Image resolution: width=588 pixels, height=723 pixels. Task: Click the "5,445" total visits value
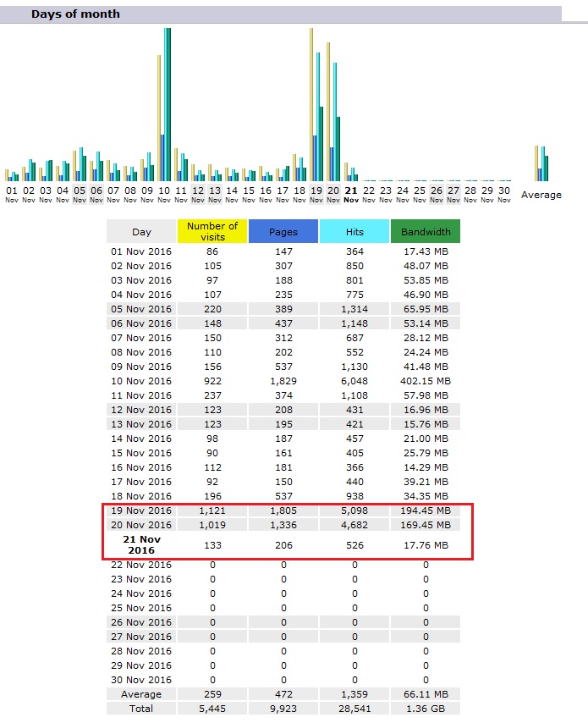[x=212, y=709]
